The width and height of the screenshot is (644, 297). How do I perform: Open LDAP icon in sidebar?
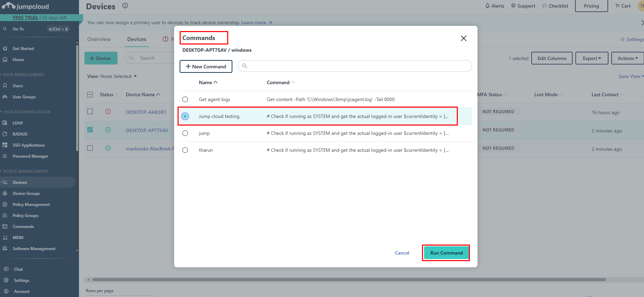click(5, 123)
